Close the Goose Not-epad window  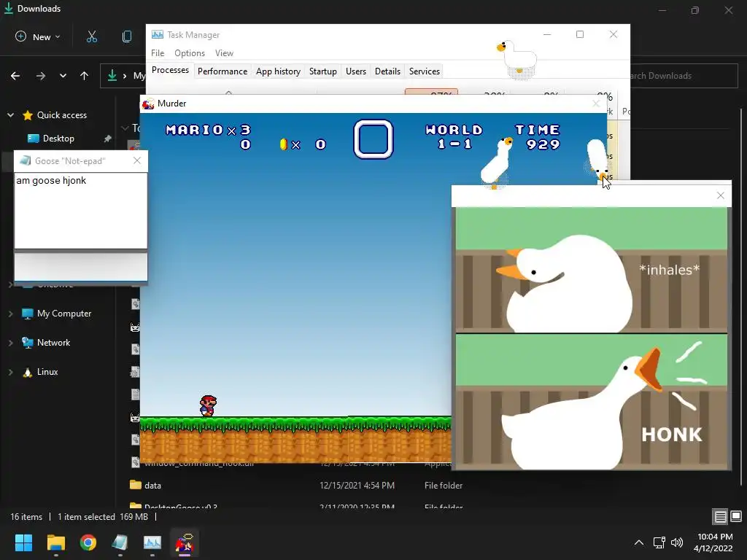pos(137,160)
